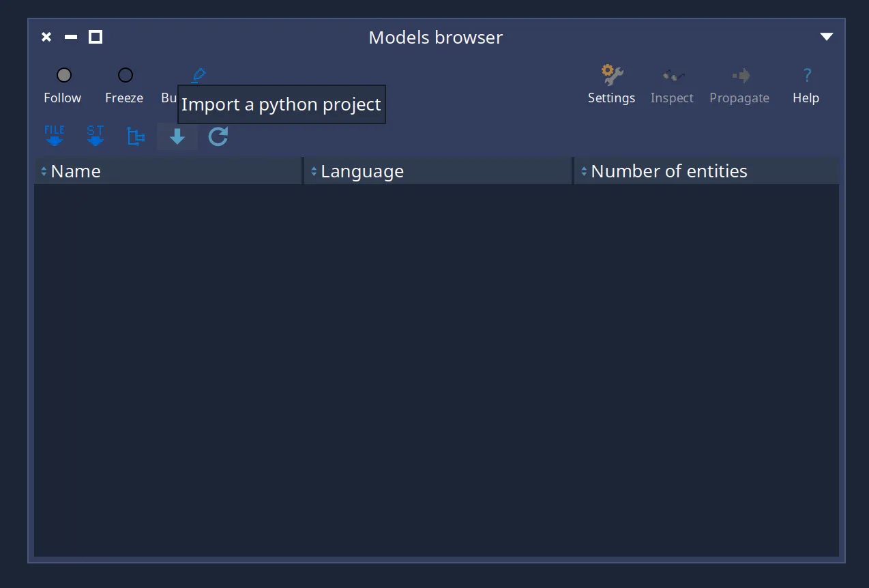Toggle the Freeze radio indicator

[126, 75]
